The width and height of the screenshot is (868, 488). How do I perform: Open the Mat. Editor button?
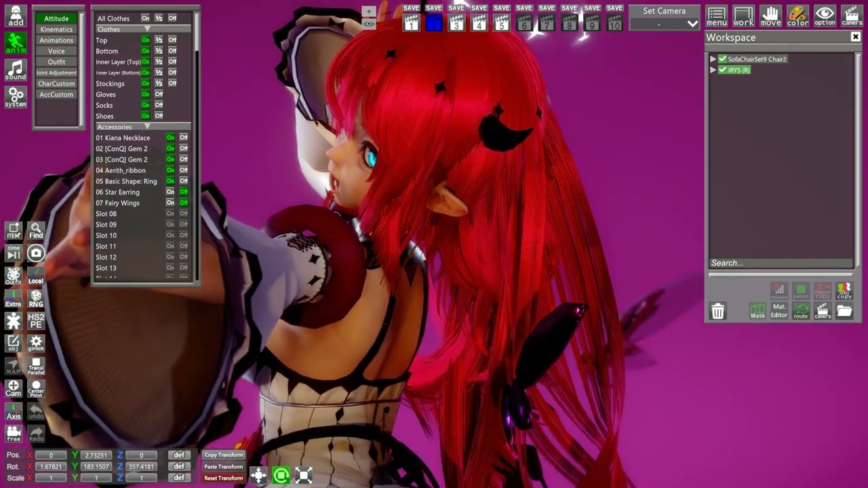779,311
